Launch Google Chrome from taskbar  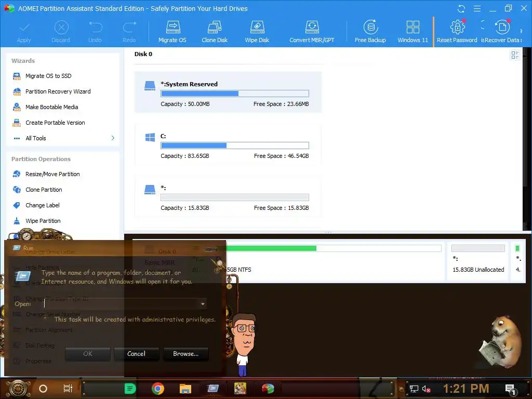click(x=158, y=389)
